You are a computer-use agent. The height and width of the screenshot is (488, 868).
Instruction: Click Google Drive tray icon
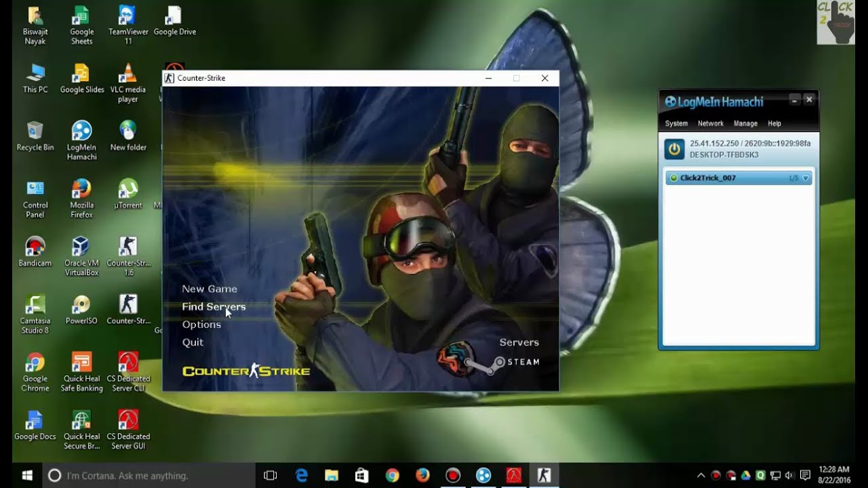coord(745,476)
